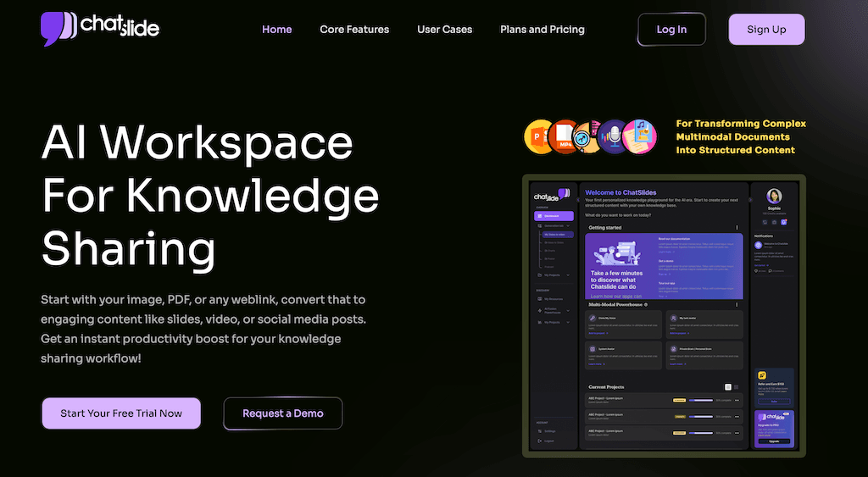Click the microphone audio icon
868x477 pixels.
pos(613,136)
